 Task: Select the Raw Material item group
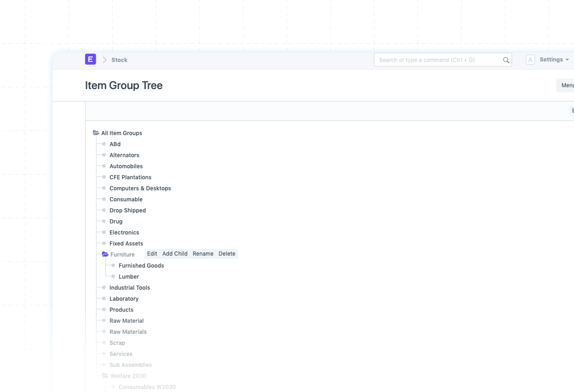(126, 321)
